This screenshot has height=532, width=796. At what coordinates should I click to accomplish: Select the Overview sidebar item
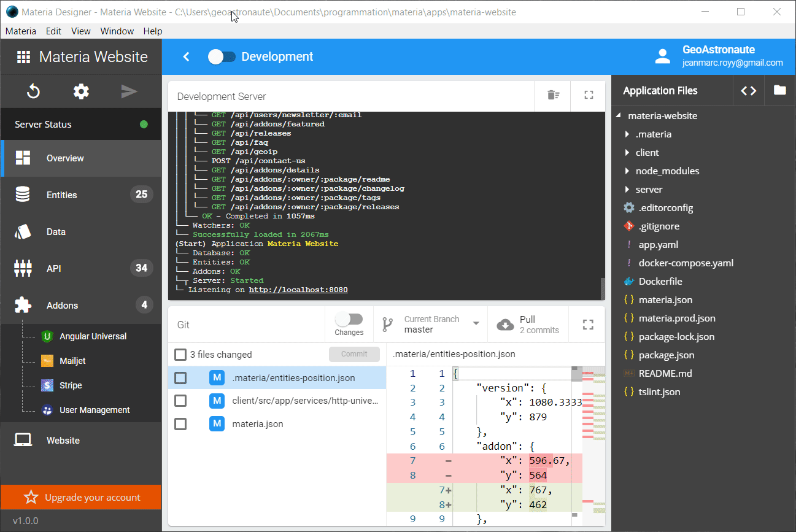[81, 158]
